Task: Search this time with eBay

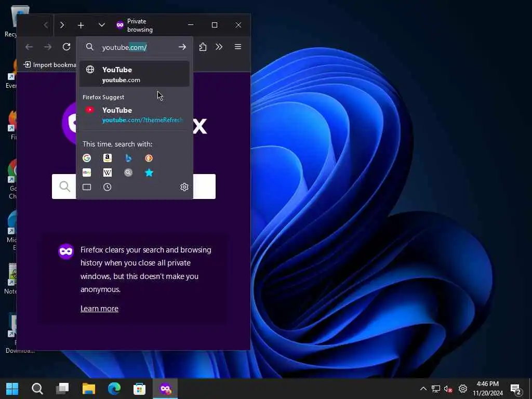Action: point(87,172)
